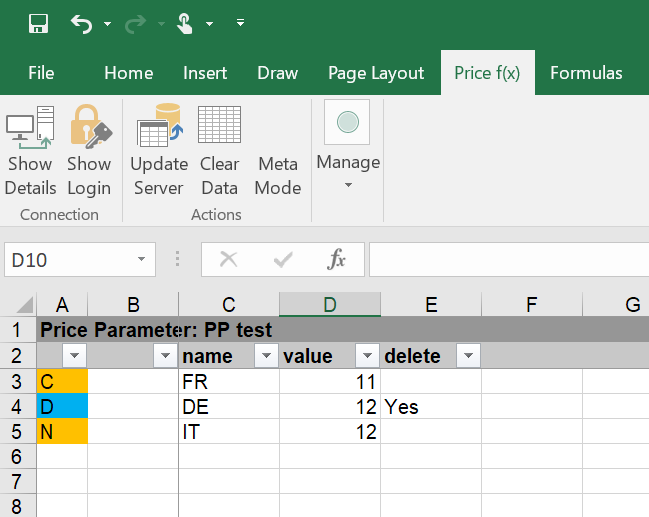
Task: Switch to the Formulas tab
Action: (x=586, y=73)
